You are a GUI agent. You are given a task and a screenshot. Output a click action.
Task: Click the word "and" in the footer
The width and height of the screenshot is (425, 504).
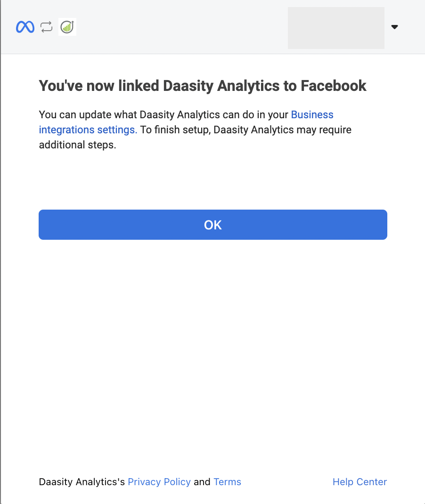(x=202, y=482)
